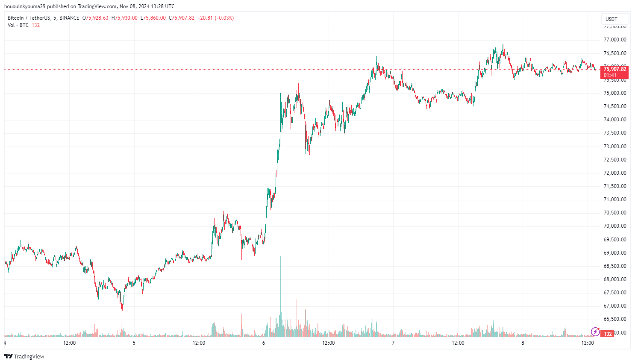Click the 70,500.00 price axis label
The image size is (635, 364).
[x=615, y=213]
